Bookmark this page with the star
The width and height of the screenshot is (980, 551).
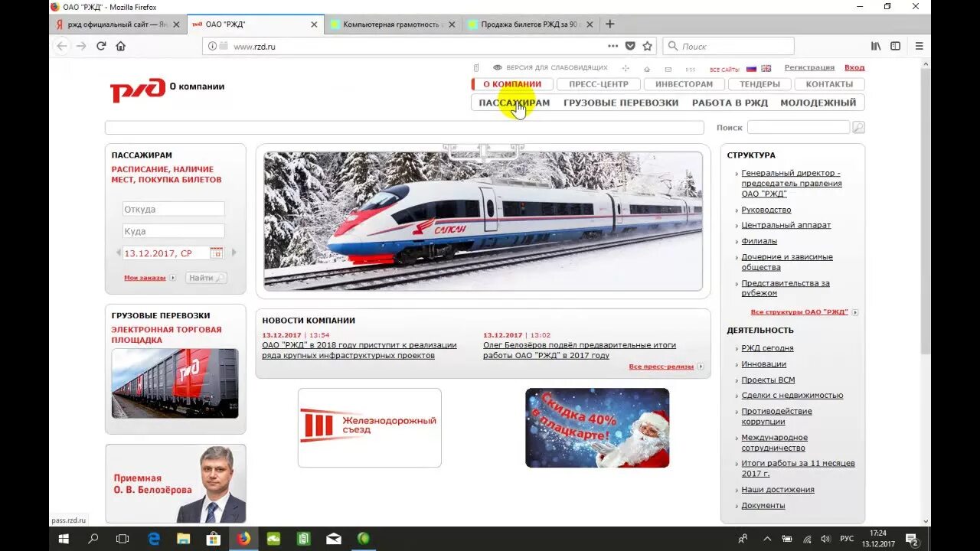pos(647,46)
